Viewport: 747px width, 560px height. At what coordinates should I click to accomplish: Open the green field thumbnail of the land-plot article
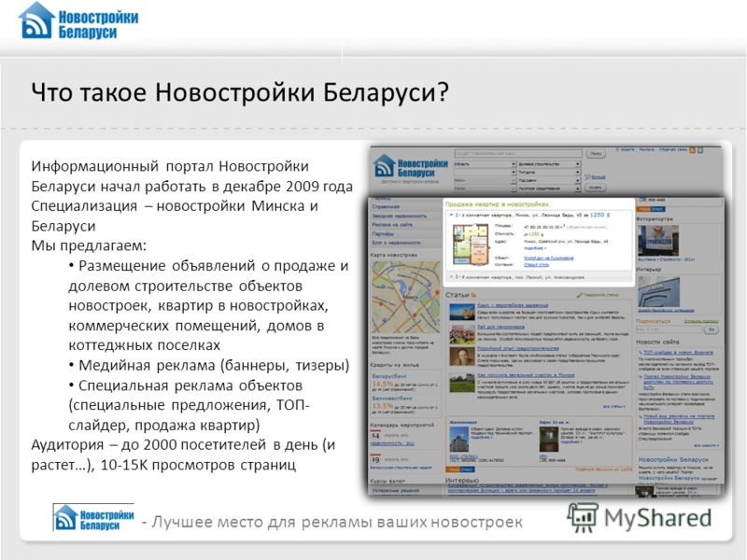tap(461, 384)
